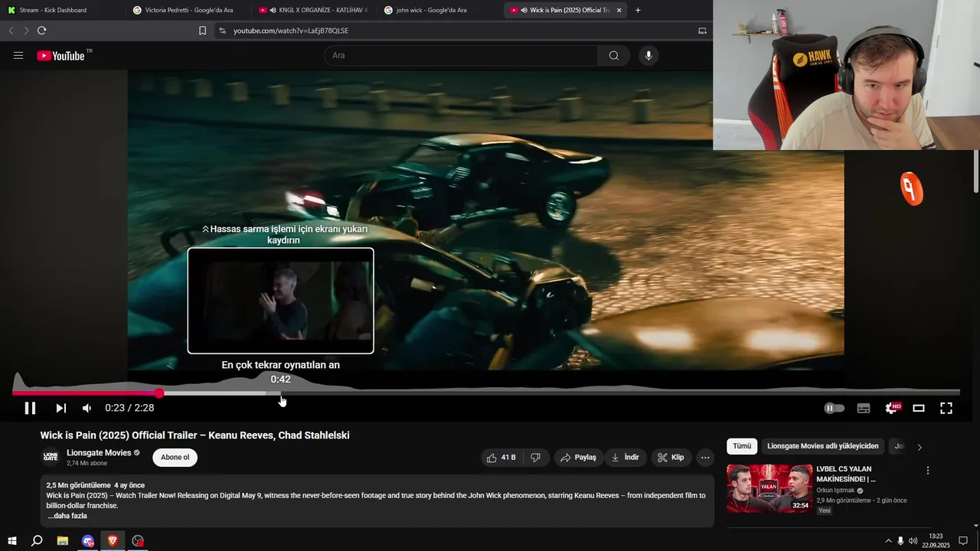Open the cast or PiP icon in address bar
The image size is (980, 551).
[702, 31]
